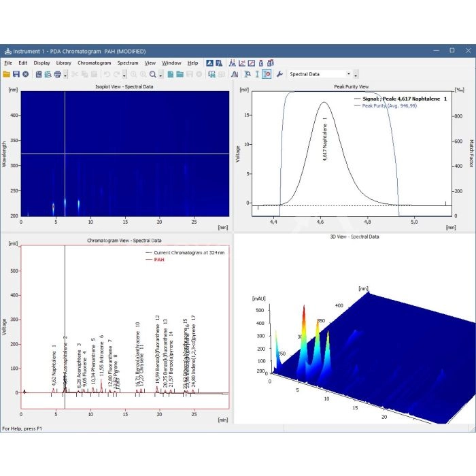Click the open folder icon in toolbar

point(7,74)
